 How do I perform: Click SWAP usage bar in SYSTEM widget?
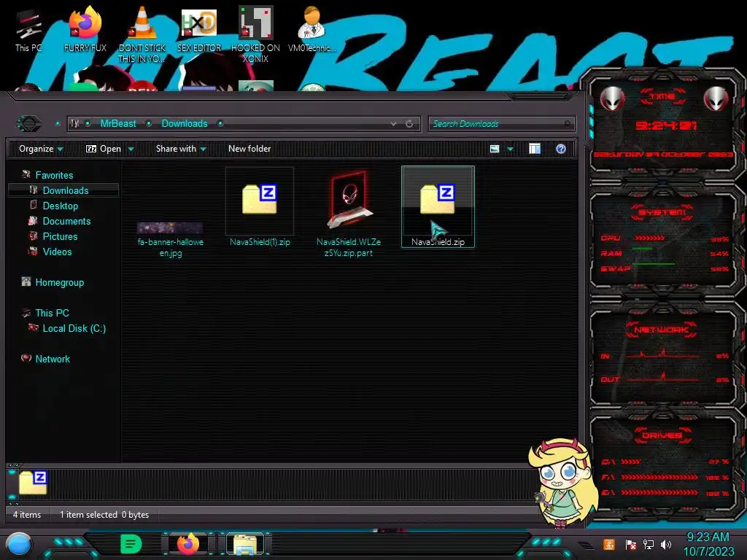653,264
